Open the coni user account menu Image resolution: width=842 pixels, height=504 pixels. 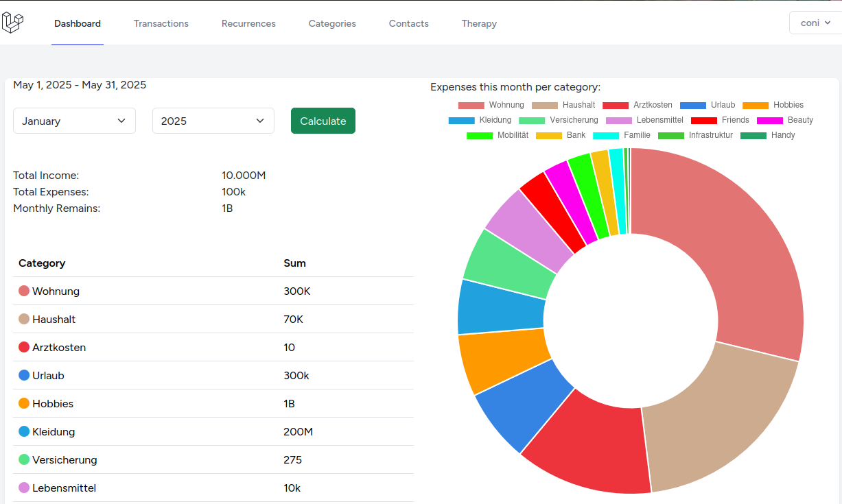coord(814,22)
